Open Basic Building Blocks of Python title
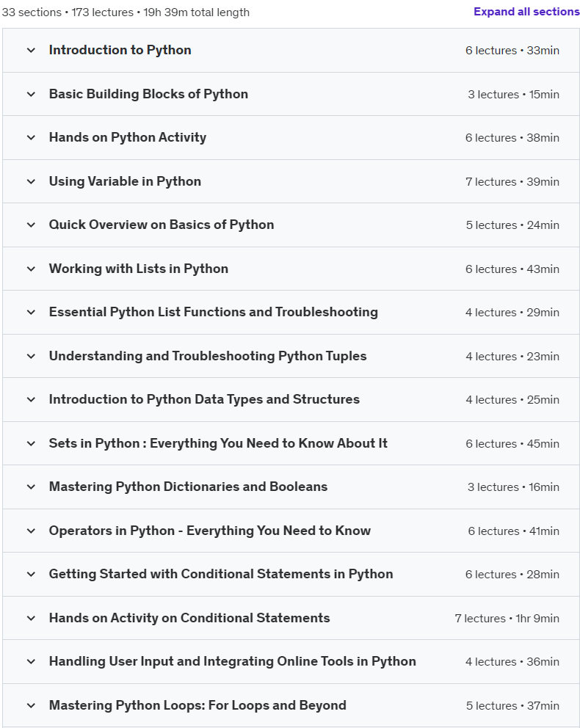Viewport: 580px width, 728px height. (x=148, y=94)
